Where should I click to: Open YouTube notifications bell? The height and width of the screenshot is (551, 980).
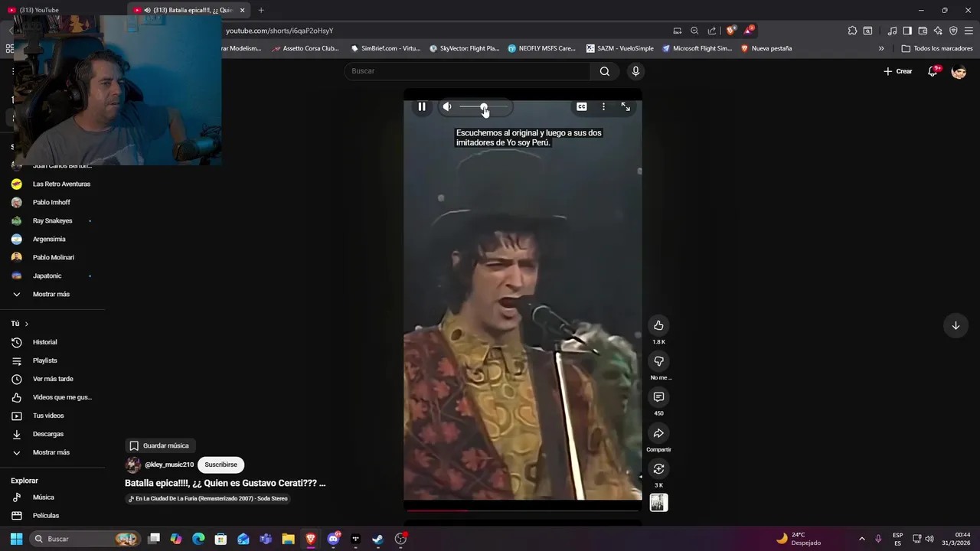(933, 71)
